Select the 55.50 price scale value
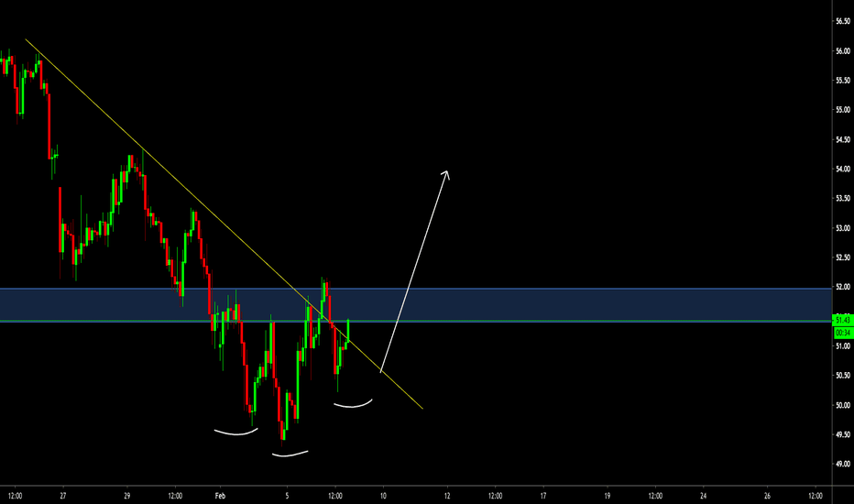 (843, 81)
